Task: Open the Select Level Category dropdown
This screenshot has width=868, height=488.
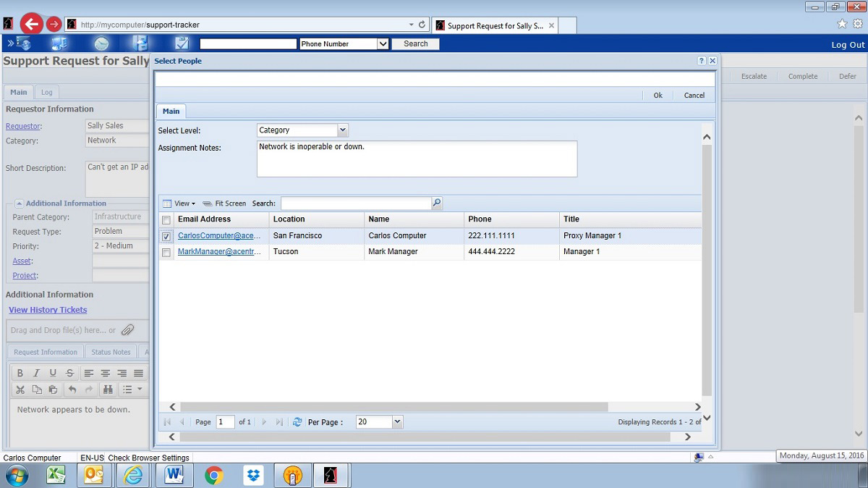Action: (x=342, y=130)
